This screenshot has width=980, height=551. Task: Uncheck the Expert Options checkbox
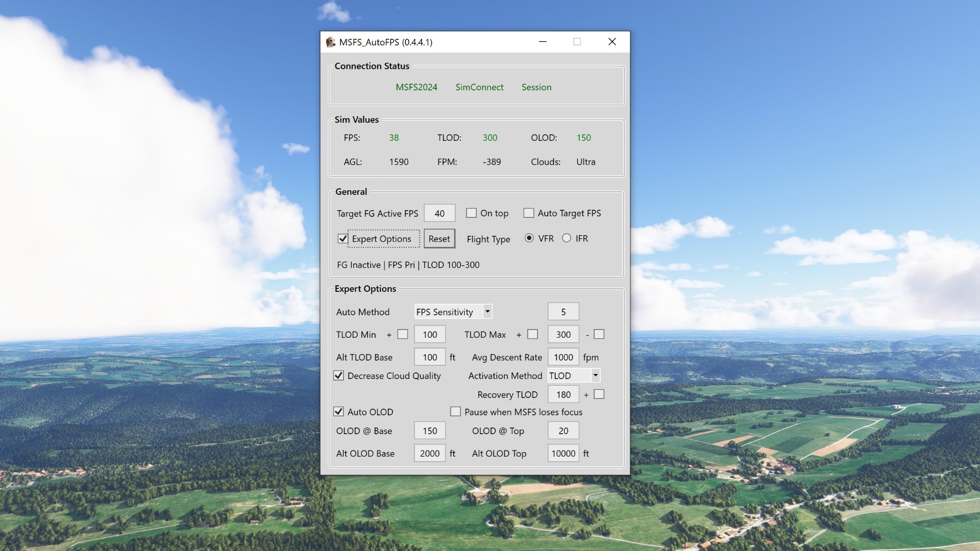(x=343, y=238)
